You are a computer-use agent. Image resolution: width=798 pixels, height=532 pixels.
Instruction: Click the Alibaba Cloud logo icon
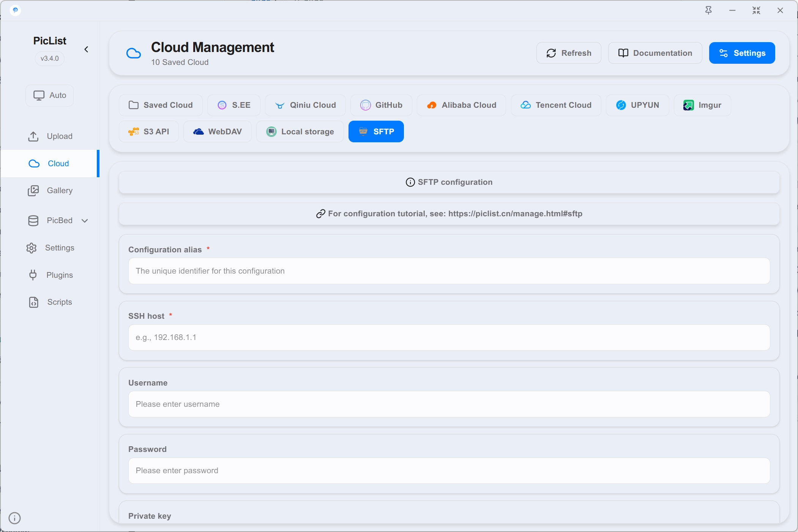tap(432, 105)
